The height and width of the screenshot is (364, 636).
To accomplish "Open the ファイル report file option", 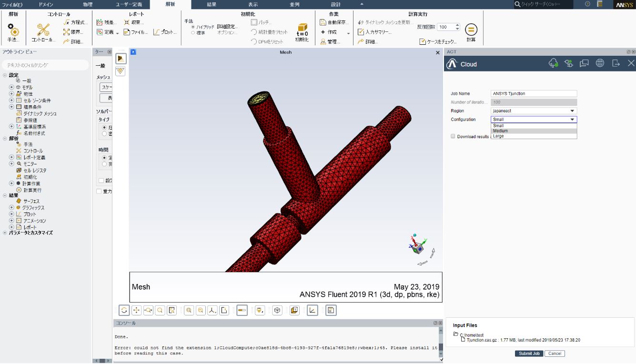I will (135, 32).
